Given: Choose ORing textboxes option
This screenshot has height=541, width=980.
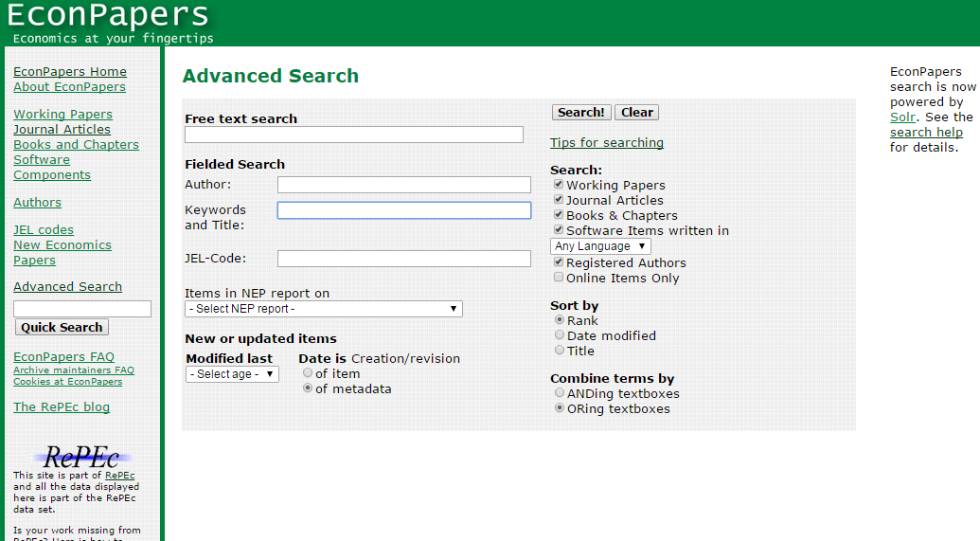Looking at the screenshot, I should 560,407.
